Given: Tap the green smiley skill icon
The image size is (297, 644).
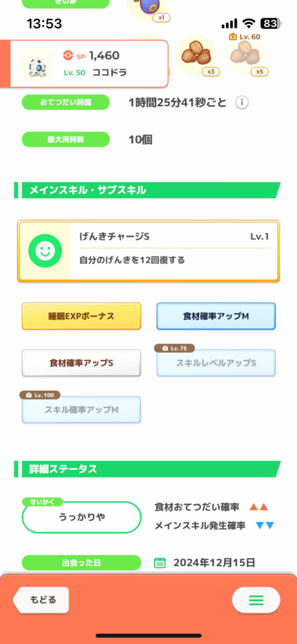Looking at the screenshot, I should coord(45,251).
